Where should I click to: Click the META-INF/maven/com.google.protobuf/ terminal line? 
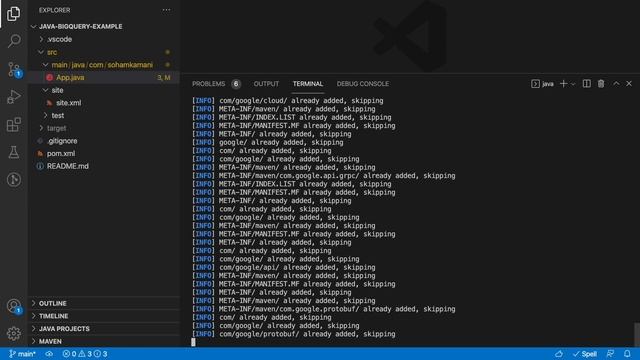pos(324,309)
